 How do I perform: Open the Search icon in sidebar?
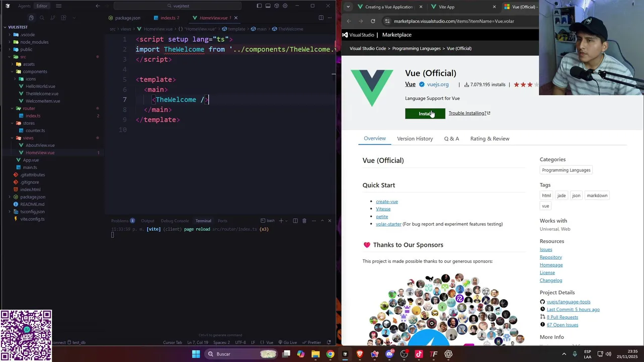click(x=42, y=18)
